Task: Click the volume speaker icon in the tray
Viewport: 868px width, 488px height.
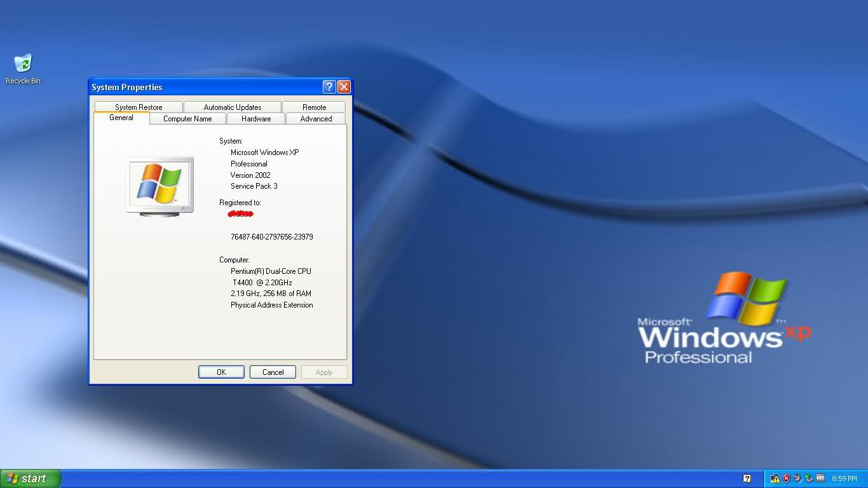Action: 797,478
